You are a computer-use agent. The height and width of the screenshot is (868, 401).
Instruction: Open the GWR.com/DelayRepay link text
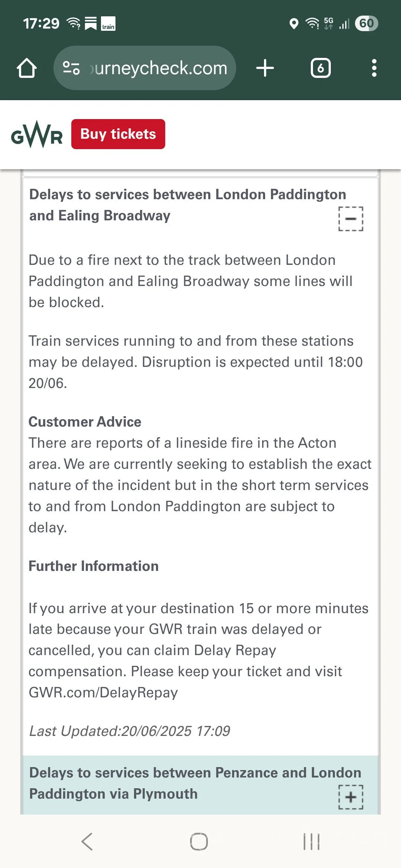103,693
